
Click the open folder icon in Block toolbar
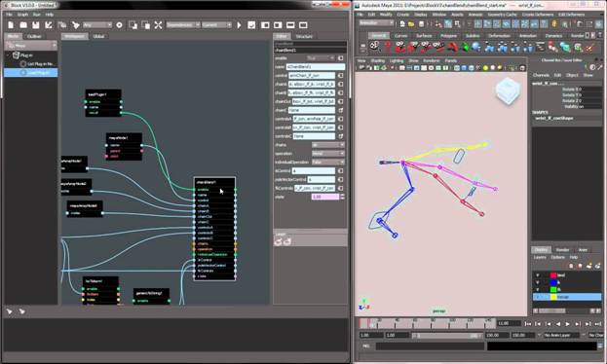(x=23, y=25)
